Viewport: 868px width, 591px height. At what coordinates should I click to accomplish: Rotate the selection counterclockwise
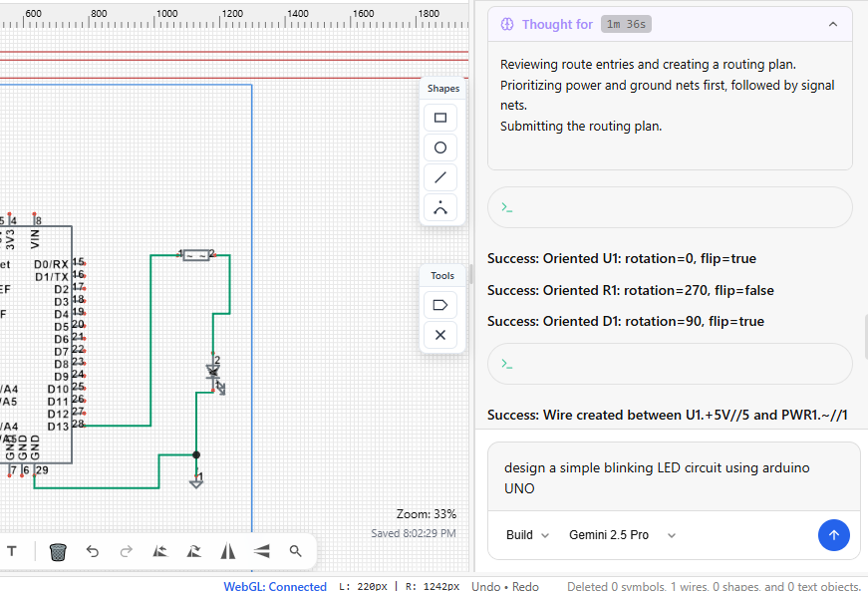click(x=159, y=551)
